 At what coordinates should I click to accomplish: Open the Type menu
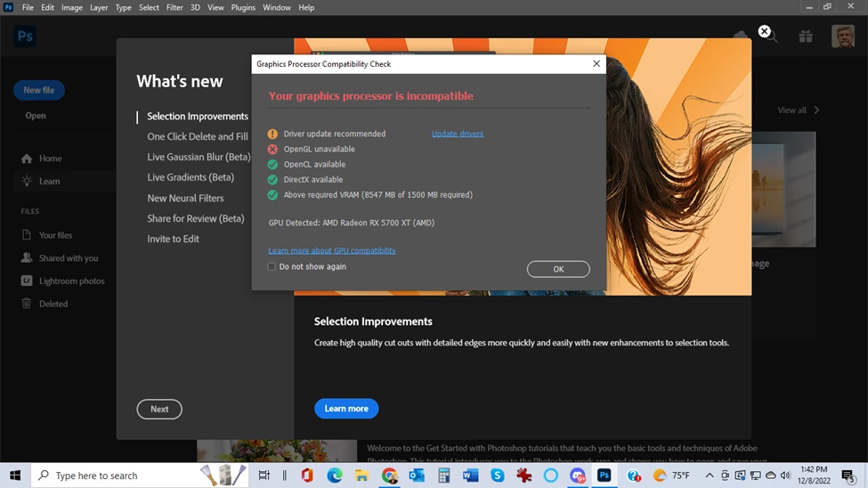[124, 8]
